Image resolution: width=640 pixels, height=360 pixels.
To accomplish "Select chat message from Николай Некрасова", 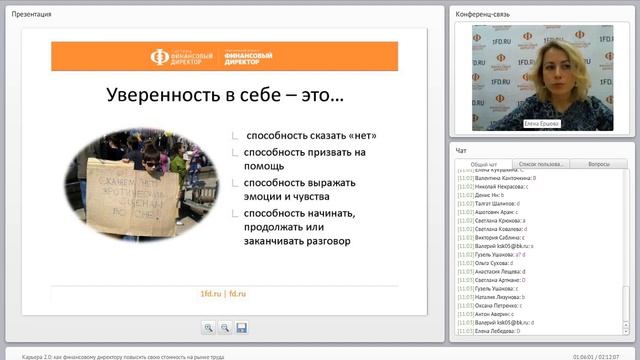I will point(493,187).
